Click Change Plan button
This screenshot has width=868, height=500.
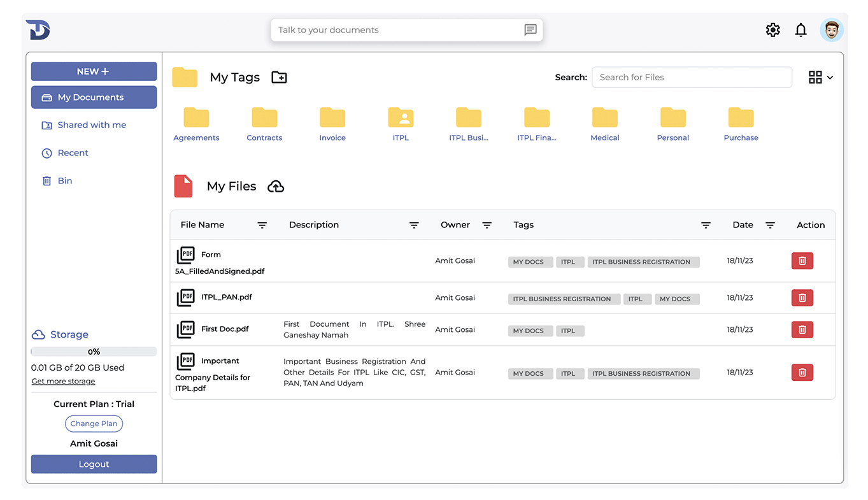94,424
